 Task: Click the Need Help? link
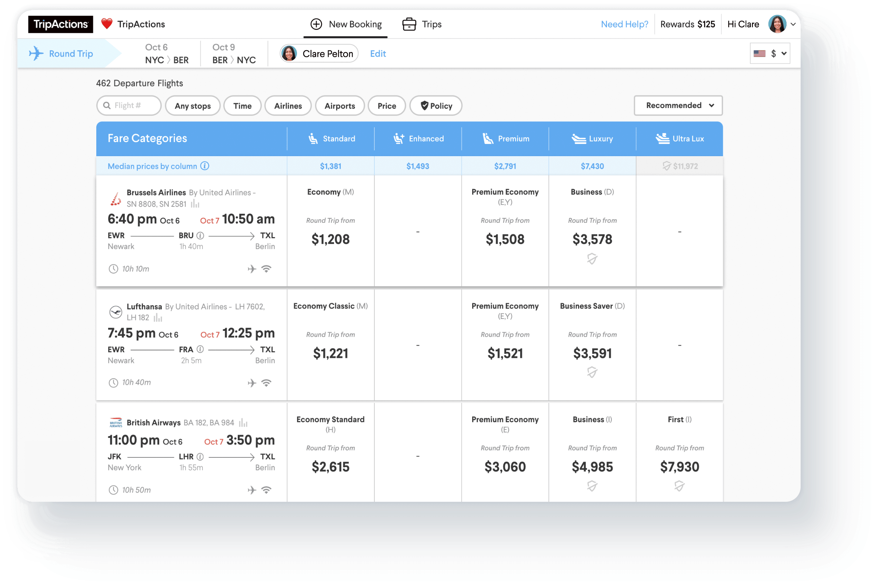pos(624,24)
